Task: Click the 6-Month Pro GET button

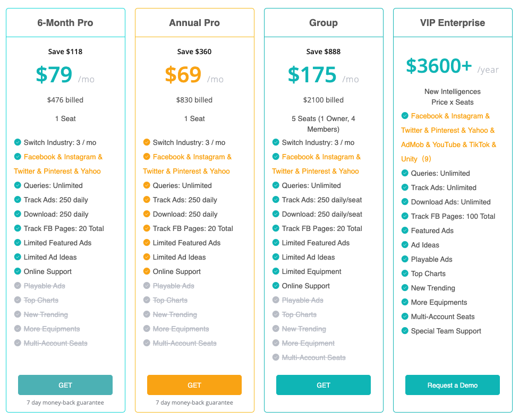Action: (65, 385)
